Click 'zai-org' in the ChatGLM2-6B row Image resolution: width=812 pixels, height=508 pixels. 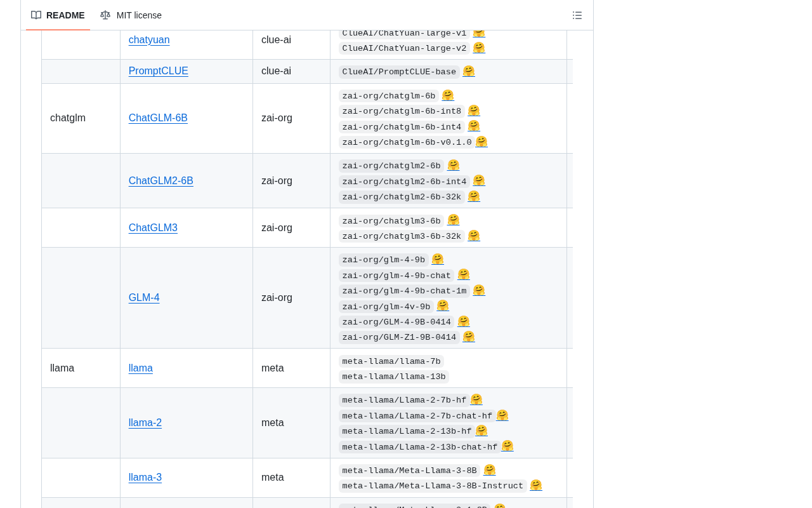click(x=277, y=181)
